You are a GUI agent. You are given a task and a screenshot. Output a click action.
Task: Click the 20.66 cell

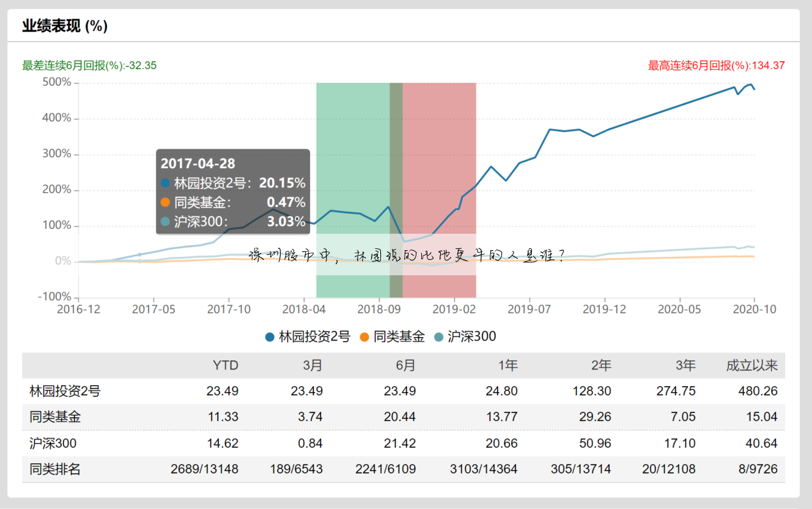tap(501, 443)
